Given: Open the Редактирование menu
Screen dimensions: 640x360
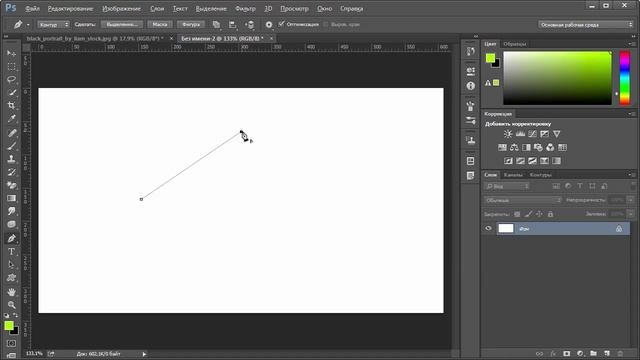Looking at the screenshot, I should [x=70, y=9].
